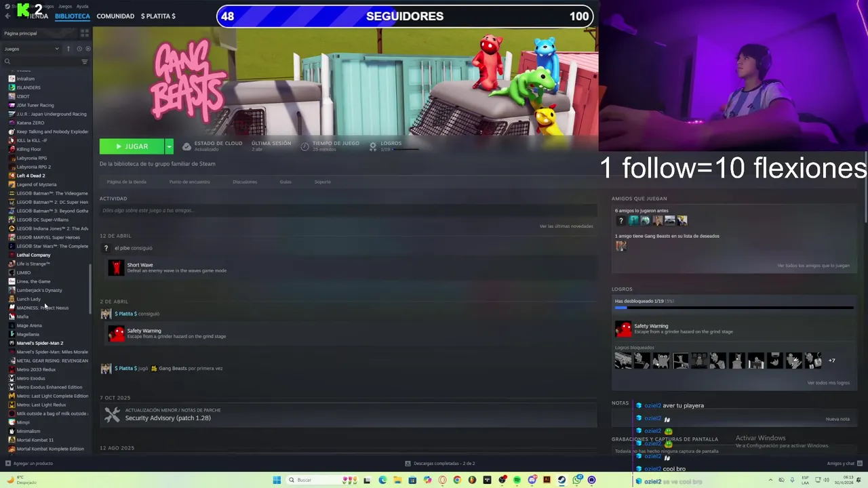Open Discusiones tab
The width and height of the screenshot is (868, 488).
point(245,182)
